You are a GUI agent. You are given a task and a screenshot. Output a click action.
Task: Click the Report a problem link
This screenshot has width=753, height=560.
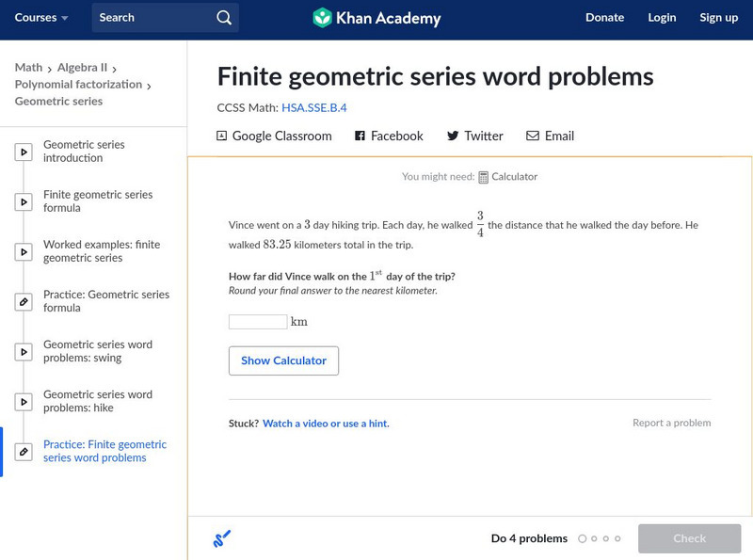click(x=671, y=424)
